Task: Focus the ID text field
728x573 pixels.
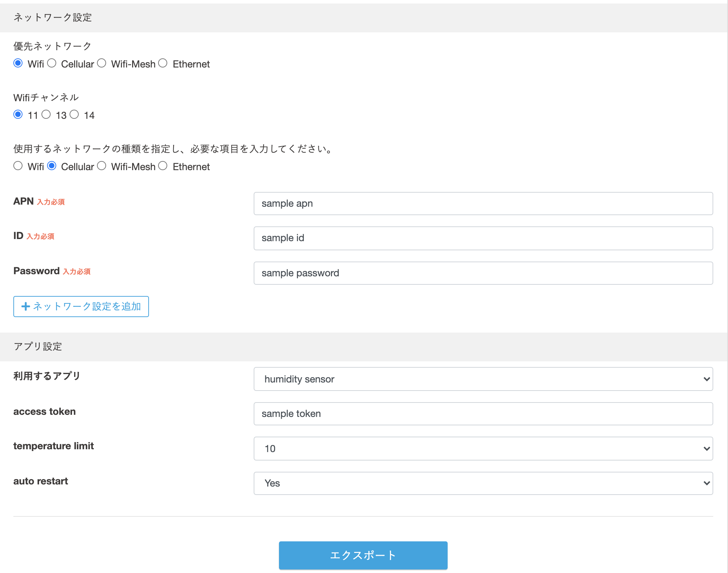Action: (x=483, y=238)
